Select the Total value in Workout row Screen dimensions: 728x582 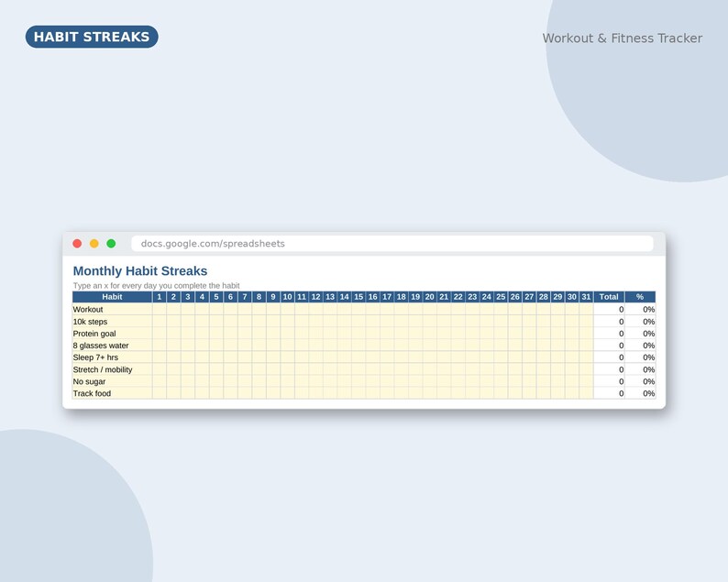609,310
